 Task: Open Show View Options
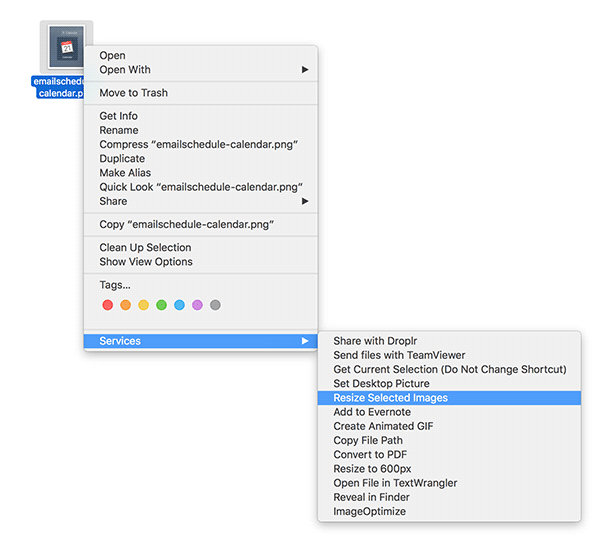coord(201,262)
